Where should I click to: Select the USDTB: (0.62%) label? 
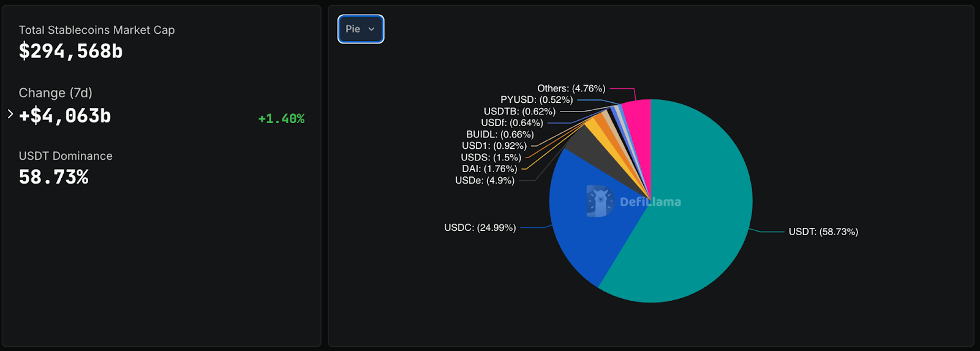tap(519, 111)
